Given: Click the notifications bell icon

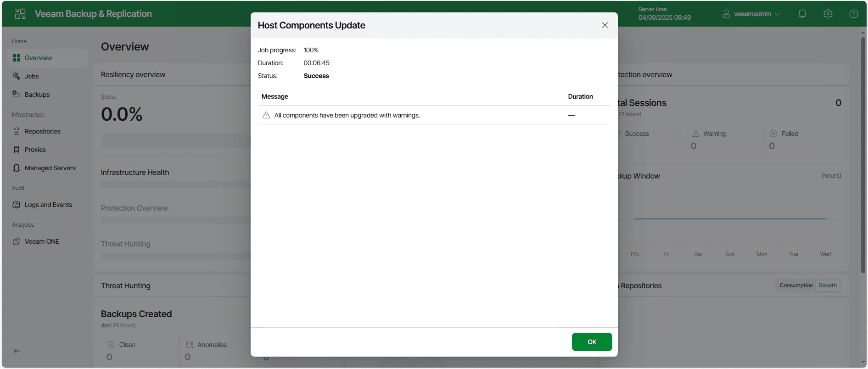Looking at the screenshot, I should pos(802,14).
